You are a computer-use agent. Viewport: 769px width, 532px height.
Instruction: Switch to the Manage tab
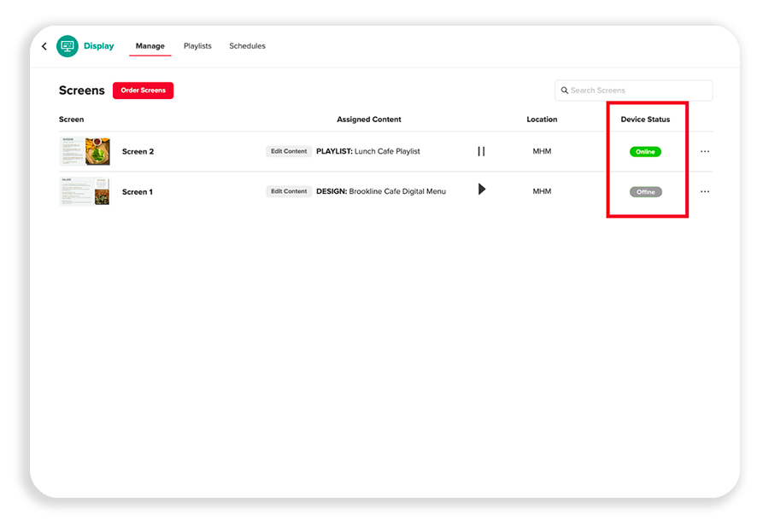click(x=150, y=46)
